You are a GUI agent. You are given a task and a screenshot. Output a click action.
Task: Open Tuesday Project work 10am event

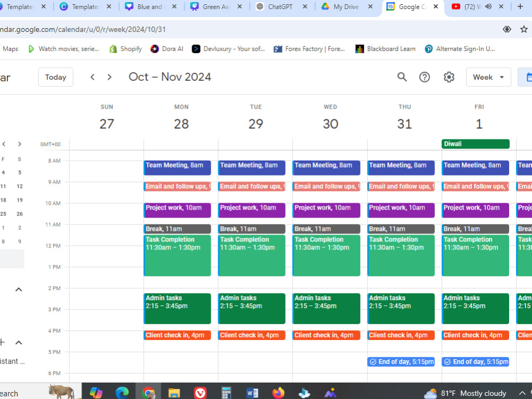click(252, 210)
